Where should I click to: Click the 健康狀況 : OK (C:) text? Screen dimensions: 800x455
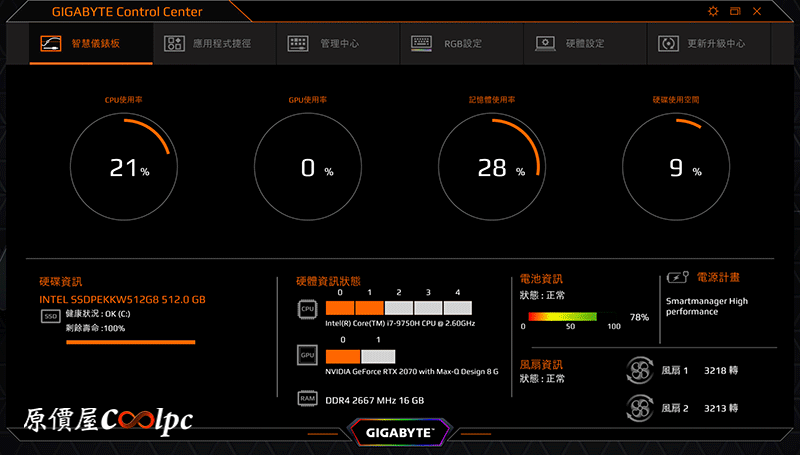[97, 314]
